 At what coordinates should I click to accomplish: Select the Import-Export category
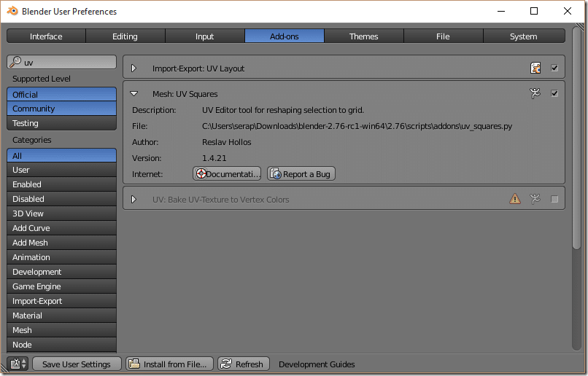[x=61, y=301]
